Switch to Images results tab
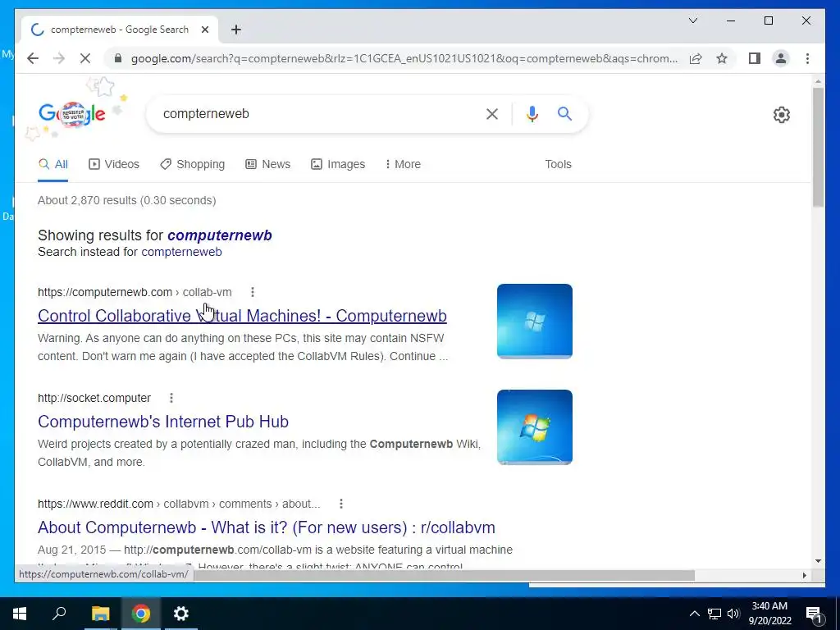840x630 pixels. point(338,164)
